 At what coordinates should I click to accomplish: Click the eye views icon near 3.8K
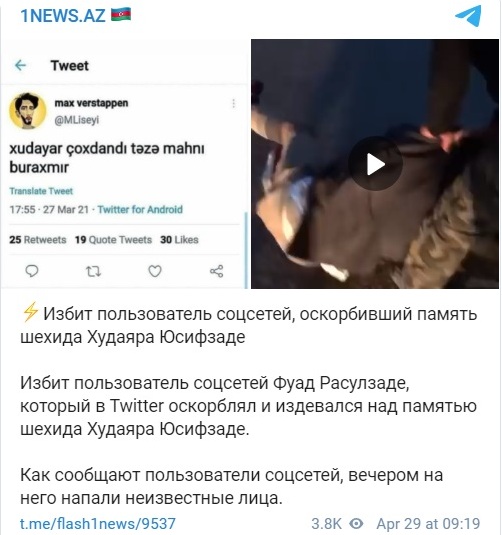pos(356,523)
